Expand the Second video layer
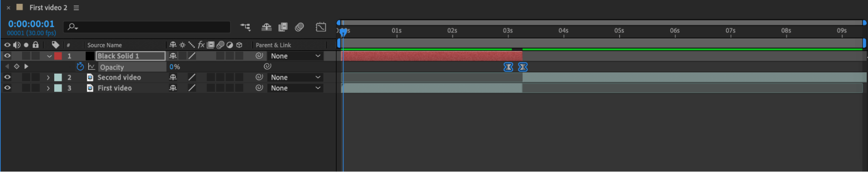The image size is (868, 172). [48, 78]
